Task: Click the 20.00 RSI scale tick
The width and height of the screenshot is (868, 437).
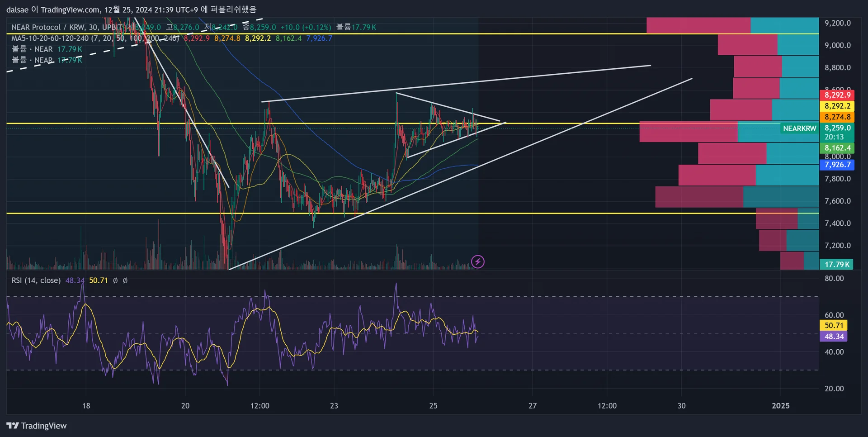Action: [x=834, y=389]
